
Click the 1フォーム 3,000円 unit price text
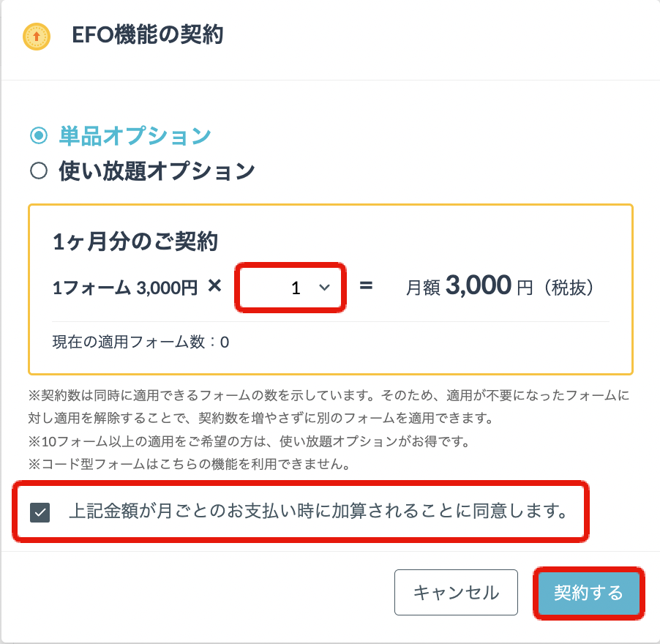coord(125,288)
